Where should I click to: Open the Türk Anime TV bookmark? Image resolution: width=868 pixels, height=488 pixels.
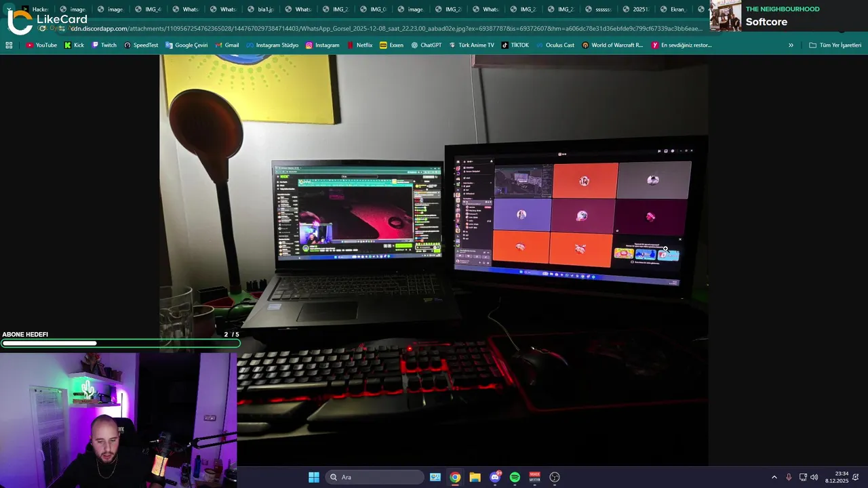click(x=471, y=45)
